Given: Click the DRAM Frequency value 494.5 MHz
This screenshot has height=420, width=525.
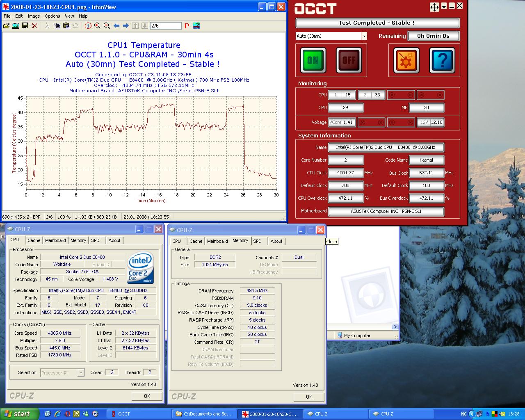Looking at the screenshot, I should click(x=257, y=290).
